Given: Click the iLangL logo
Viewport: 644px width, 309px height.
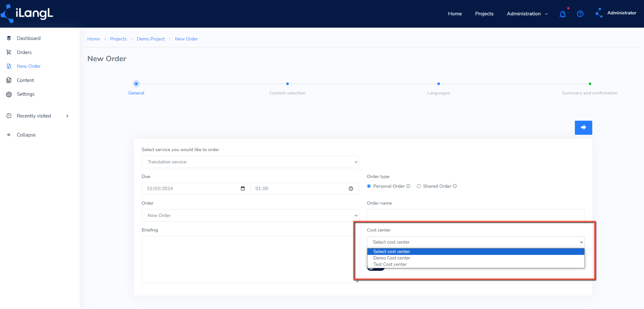Looking at the screenshot, I should coord(27,13).
